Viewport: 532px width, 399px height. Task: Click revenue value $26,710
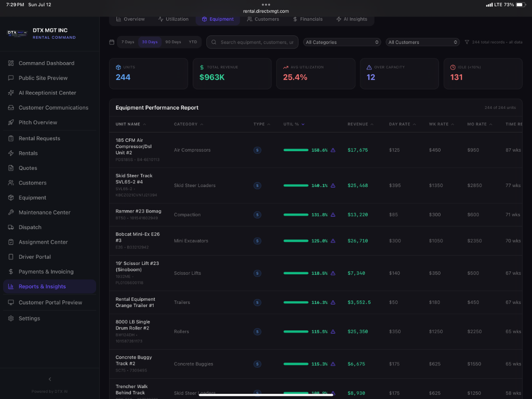tap(357, 241)
